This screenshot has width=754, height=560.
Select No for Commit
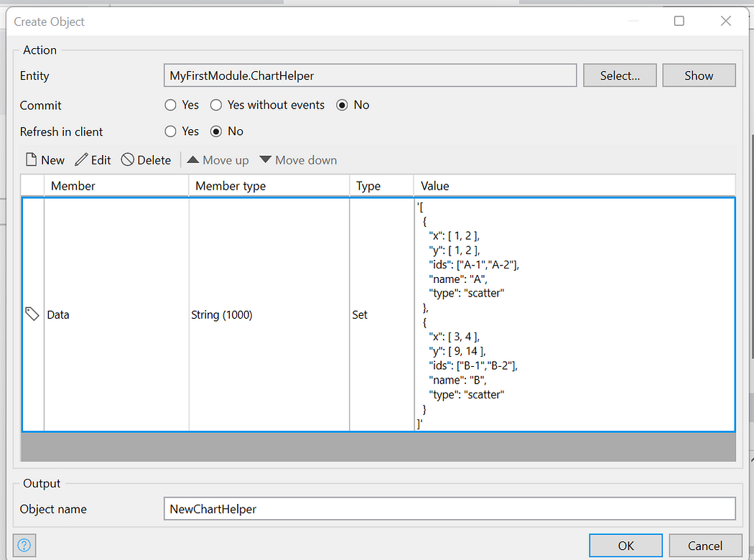(342, 106)
